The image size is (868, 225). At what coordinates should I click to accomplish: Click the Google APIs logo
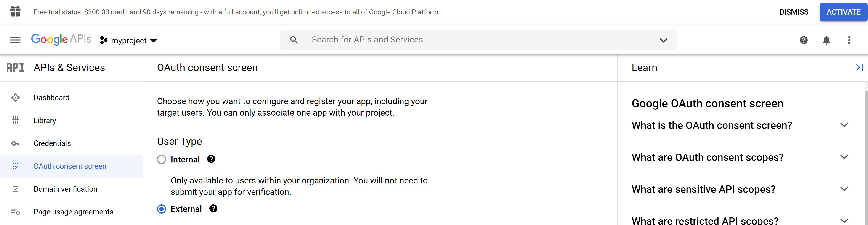coord(61,40)
